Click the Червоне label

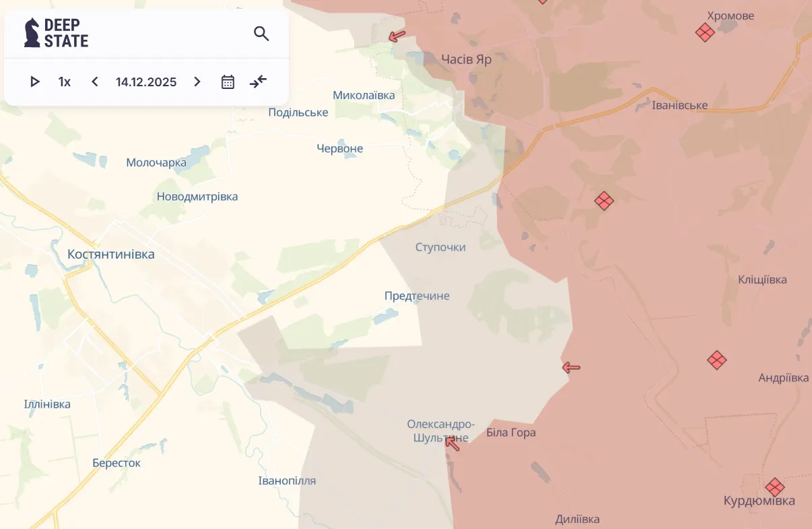click(340, 148)
